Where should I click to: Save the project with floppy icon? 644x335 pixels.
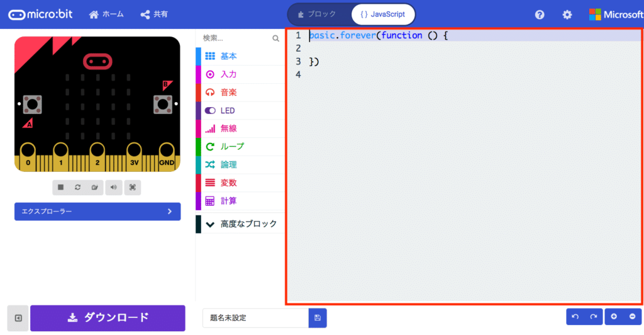(x=318, y=318)
